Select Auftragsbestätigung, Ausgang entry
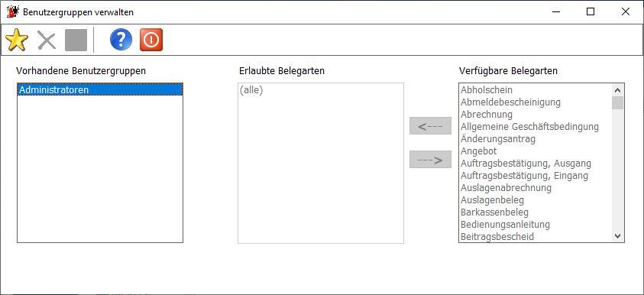 coord(526,164)
